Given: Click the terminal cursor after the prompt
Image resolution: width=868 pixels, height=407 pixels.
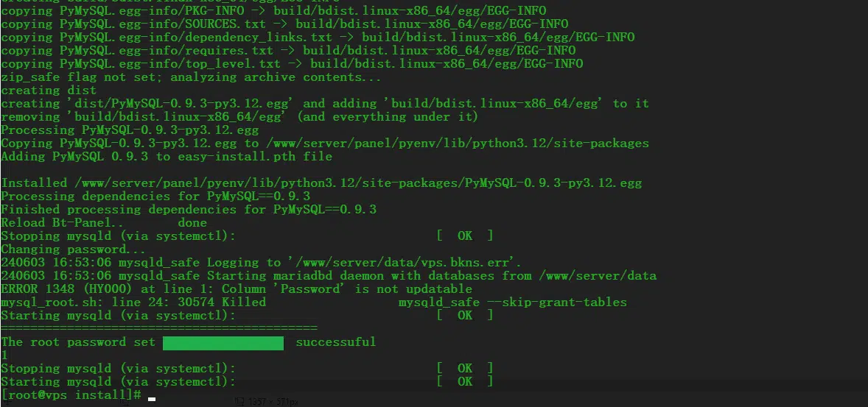Looking at the screenshot, I should tap(152, 399).
